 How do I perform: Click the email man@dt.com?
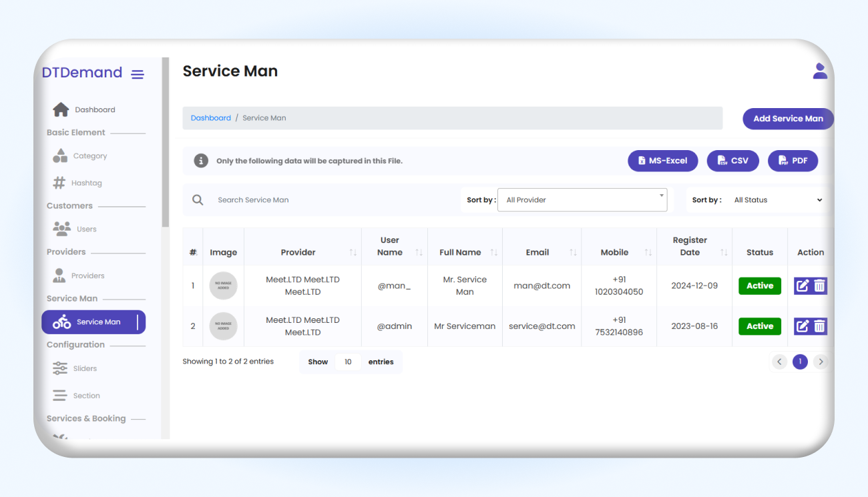click(542, 286)
